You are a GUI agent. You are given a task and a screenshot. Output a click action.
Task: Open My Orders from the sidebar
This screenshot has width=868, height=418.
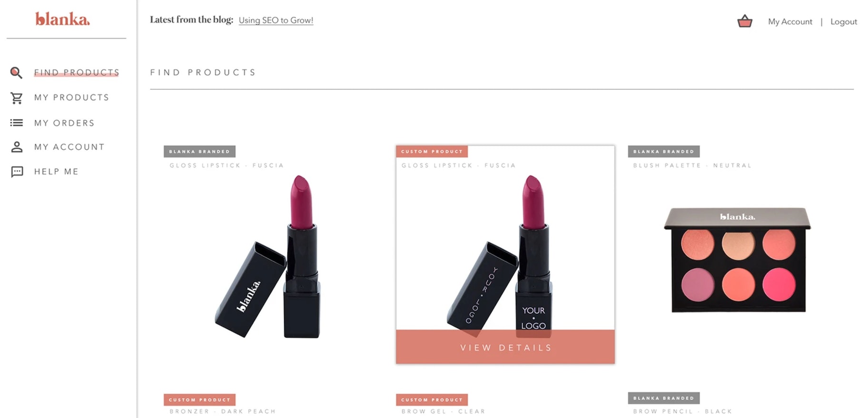point(64,123)
